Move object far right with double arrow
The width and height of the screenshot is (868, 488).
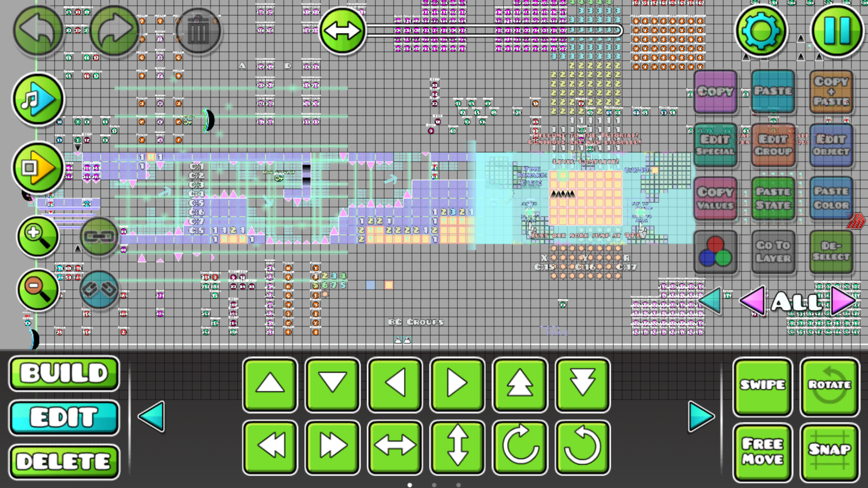point(333,447)
